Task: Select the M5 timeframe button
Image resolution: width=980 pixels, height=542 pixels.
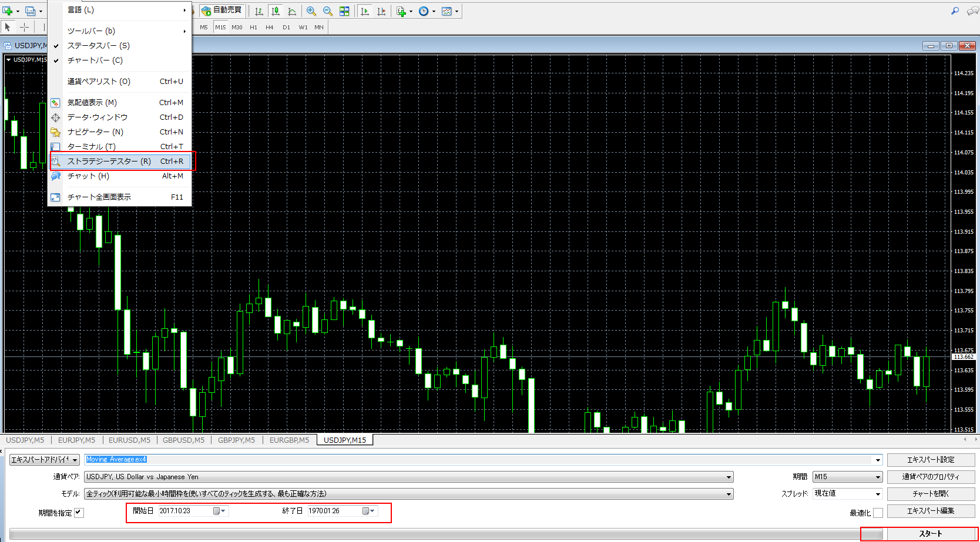Action: click(x=204, y=27)
